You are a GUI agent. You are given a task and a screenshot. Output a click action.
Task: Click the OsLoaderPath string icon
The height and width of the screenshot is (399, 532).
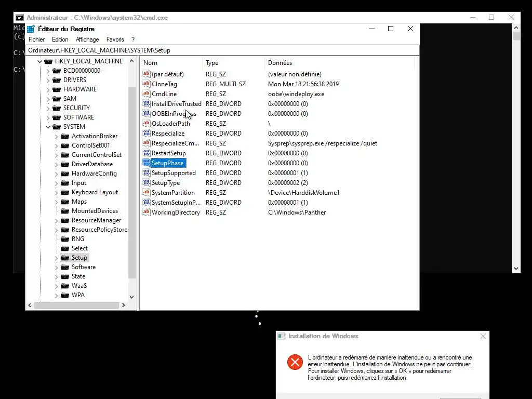coord(146,123)
